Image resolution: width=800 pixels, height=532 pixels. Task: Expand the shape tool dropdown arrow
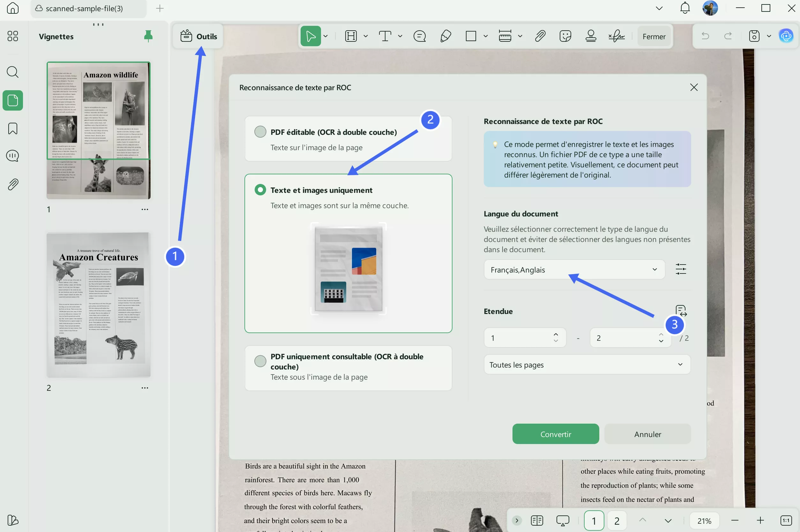pyautogui.click(x=486, y=36)
